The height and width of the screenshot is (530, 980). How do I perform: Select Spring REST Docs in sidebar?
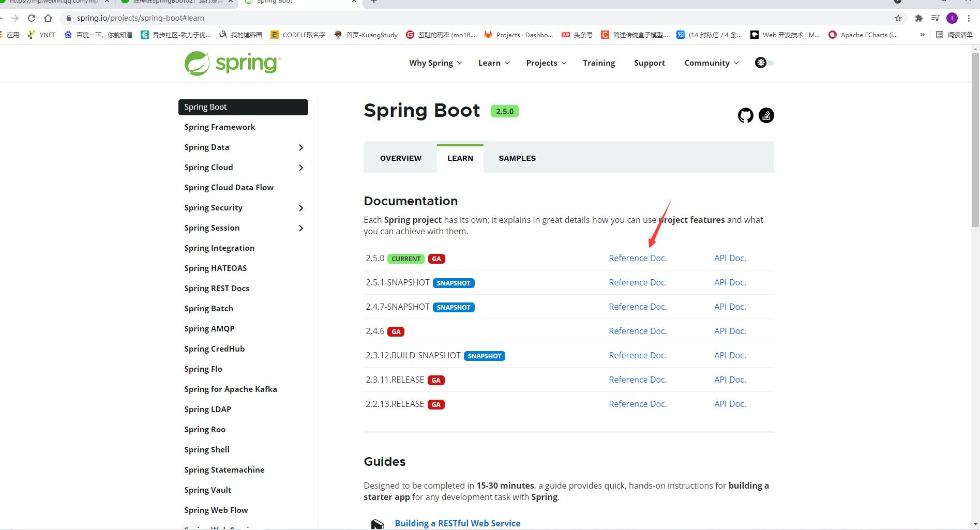tap(217, 289)
